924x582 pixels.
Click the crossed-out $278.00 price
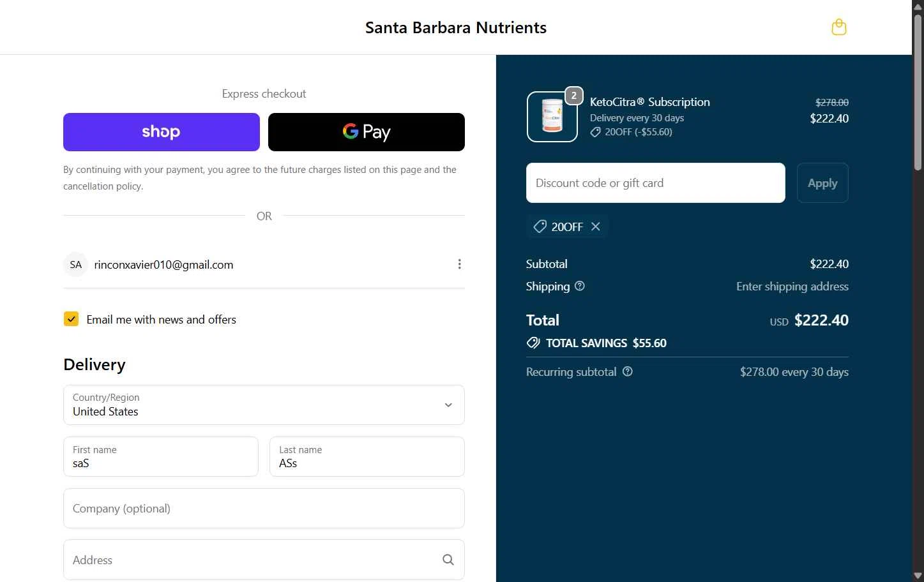[832, 102]
